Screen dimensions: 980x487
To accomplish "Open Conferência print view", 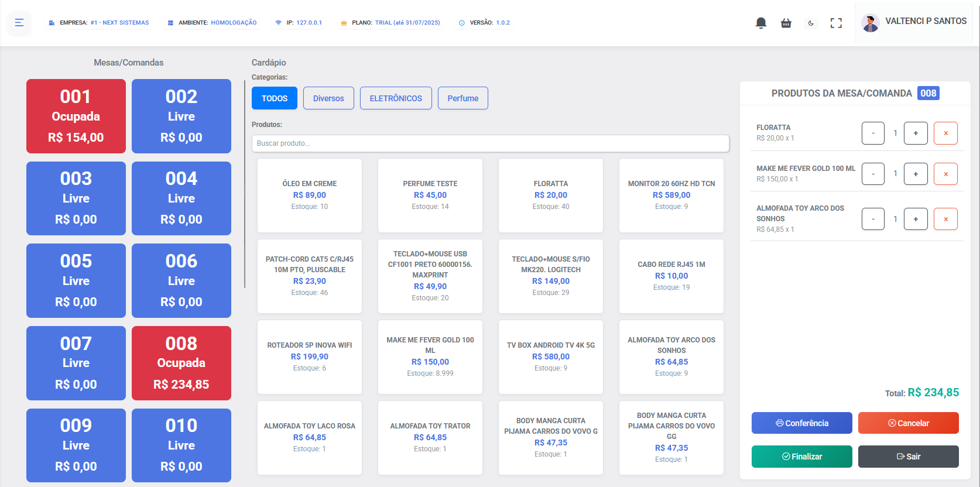I will click(x=801, y=423).
